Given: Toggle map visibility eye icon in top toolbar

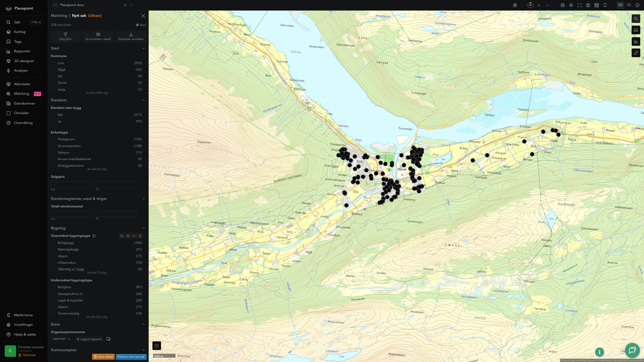Looking at the screenshot, I should click(x=571, y=5).
